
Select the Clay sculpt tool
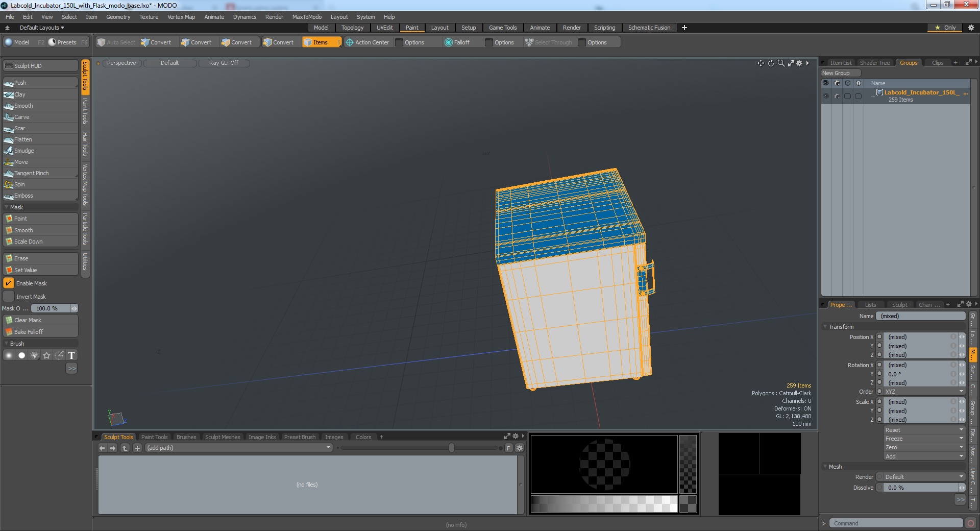click(x=40, y=94)
